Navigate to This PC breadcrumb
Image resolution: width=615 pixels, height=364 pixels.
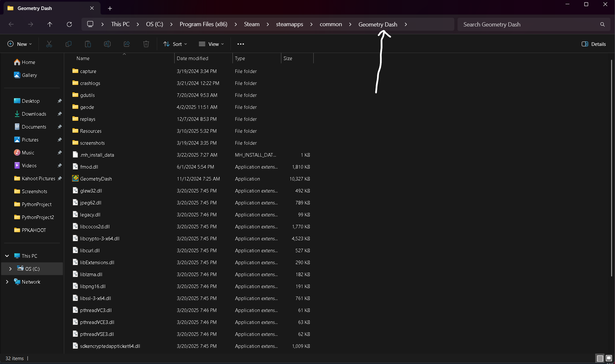pos(120,25)
